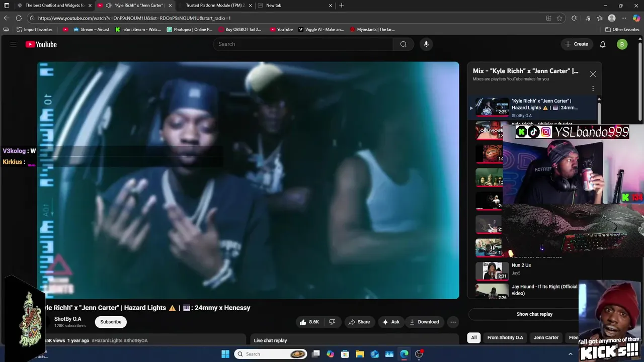Open Photopea bookmark

coord(189,29)
